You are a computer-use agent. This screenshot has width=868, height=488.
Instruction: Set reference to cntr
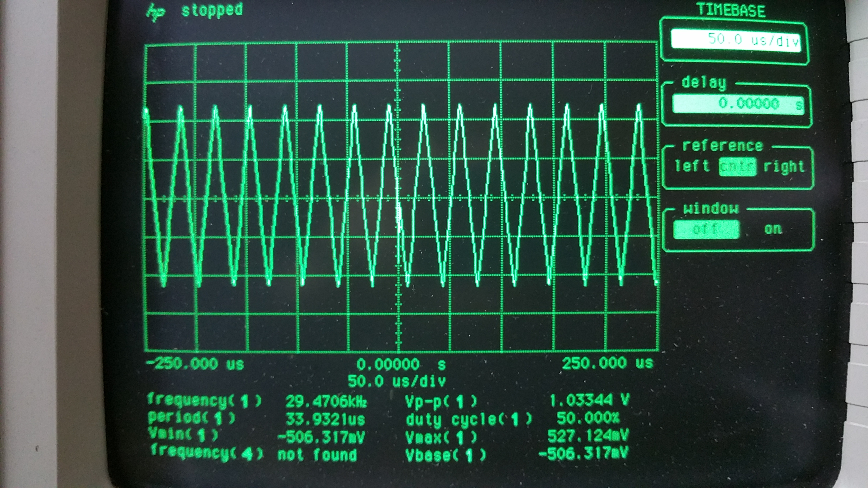click(738, 167)
